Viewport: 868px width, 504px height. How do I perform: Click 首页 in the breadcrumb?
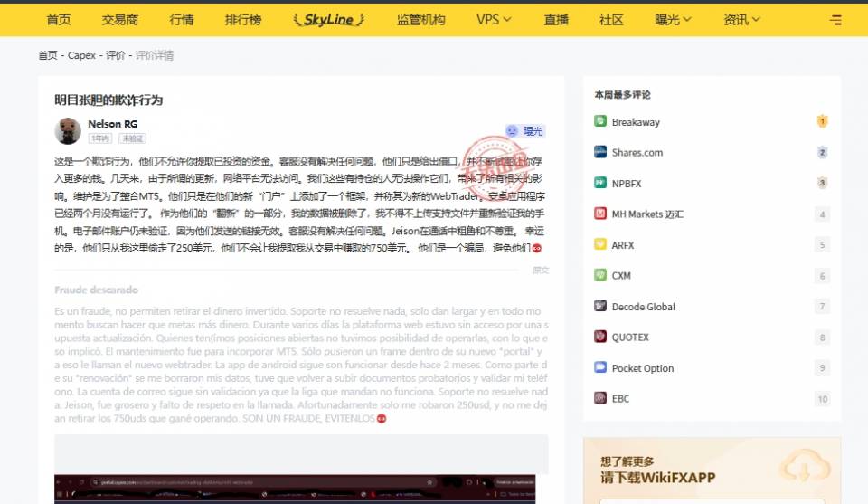(48, 55)
